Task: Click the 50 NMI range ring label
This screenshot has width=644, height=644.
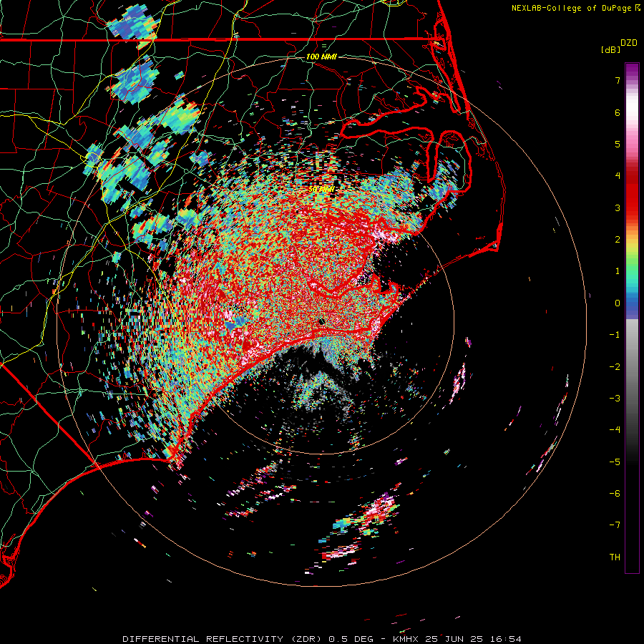Action: (321, 190)
